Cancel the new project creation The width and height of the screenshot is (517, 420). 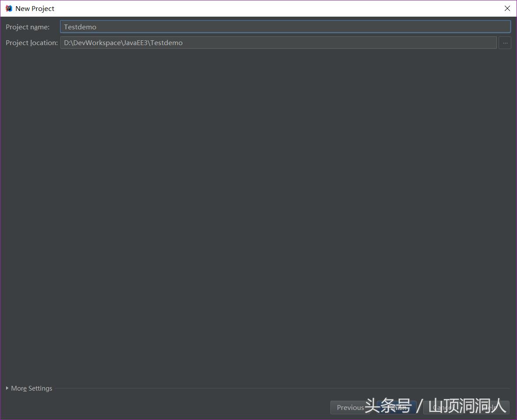click(443, 407)
